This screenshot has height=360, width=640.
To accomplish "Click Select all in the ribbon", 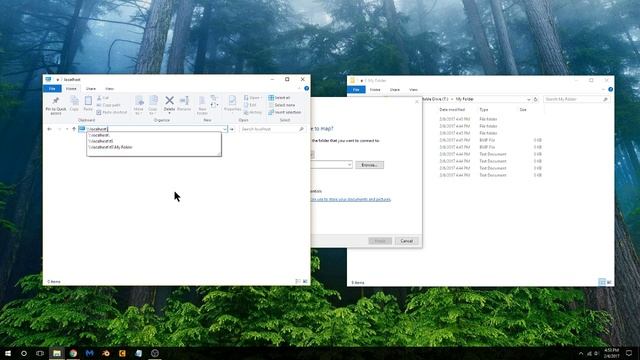I will click(x=279, y=98).
